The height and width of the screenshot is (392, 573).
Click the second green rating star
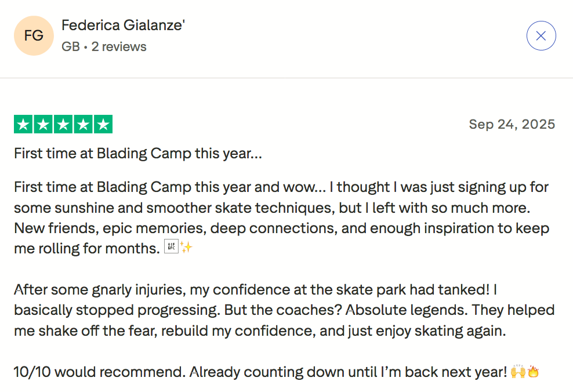43,124
